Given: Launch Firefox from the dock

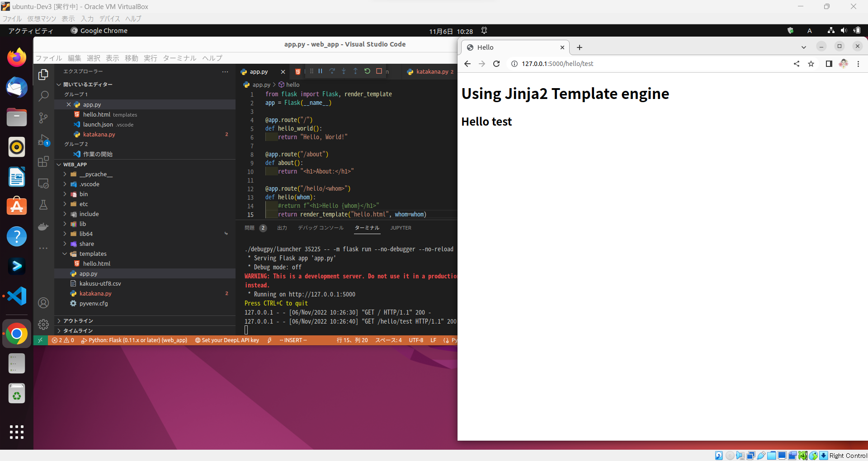Looking at the screenshot, I should pos(17,57).
